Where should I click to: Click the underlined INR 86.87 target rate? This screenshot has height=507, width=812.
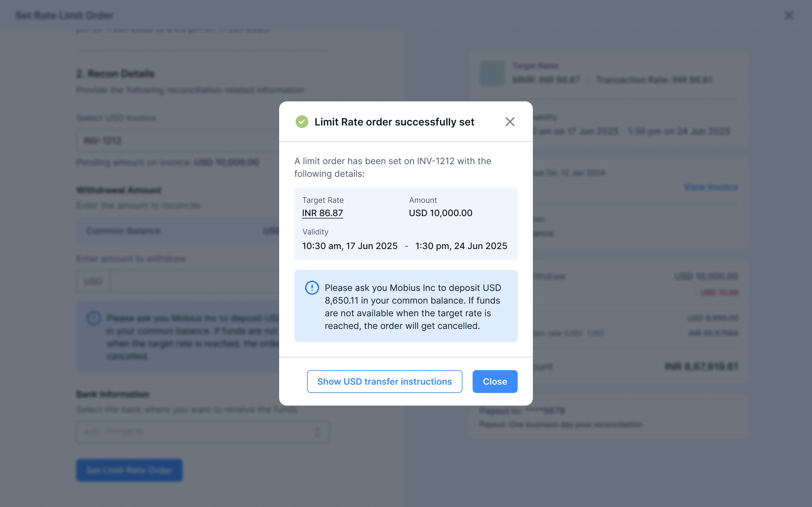click(323, 213)
